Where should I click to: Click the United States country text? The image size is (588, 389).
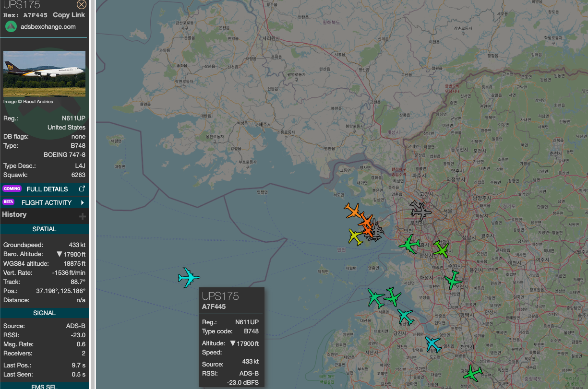[66, 127]
